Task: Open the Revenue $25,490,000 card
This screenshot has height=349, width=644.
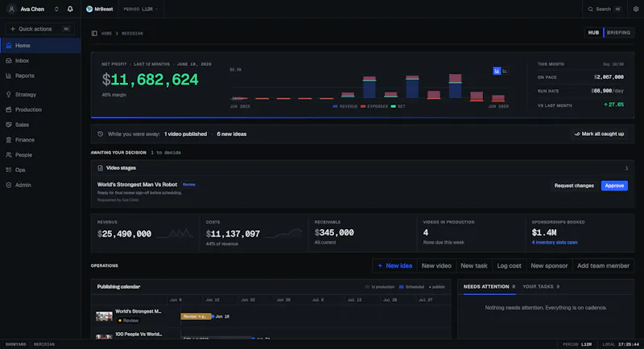Action: (x=146, y=232)
